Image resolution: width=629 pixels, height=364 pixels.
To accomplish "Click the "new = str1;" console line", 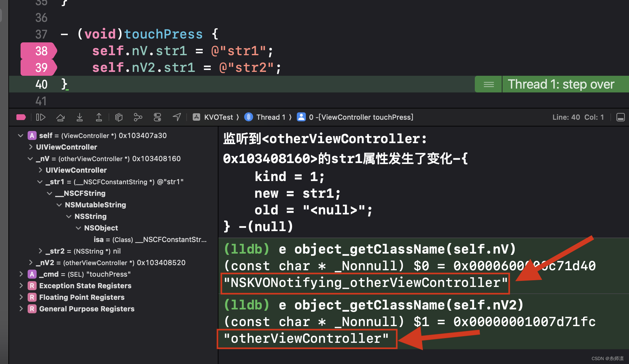I will [297, 194].
